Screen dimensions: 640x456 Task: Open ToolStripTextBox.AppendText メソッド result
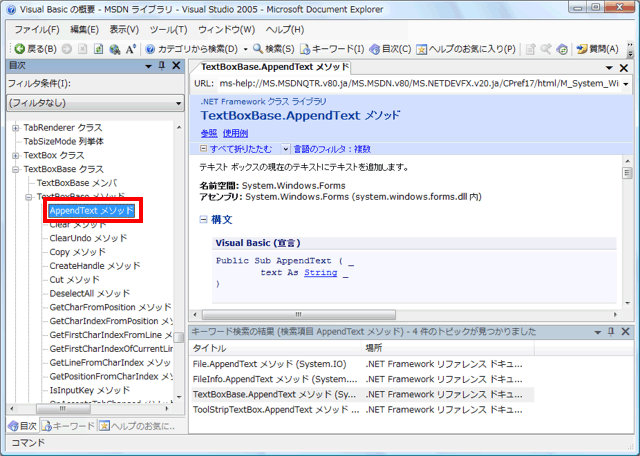pos(276,409)
